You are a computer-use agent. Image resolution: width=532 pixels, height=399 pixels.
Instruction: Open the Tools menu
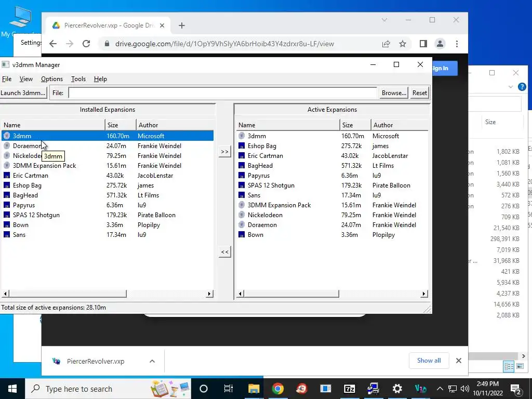pyautogui.click(x=78, y=79)
